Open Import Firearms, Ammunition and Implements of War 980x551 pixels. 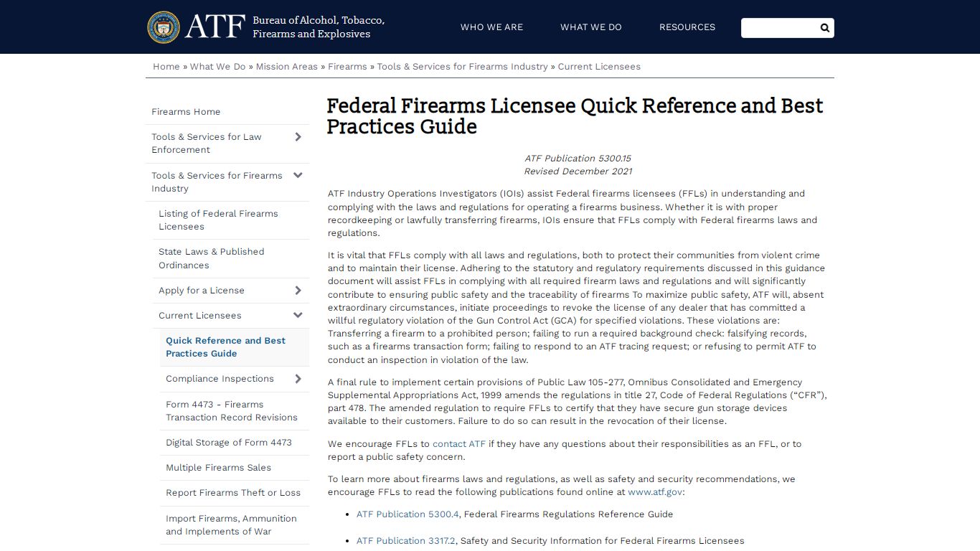(231, 525)
